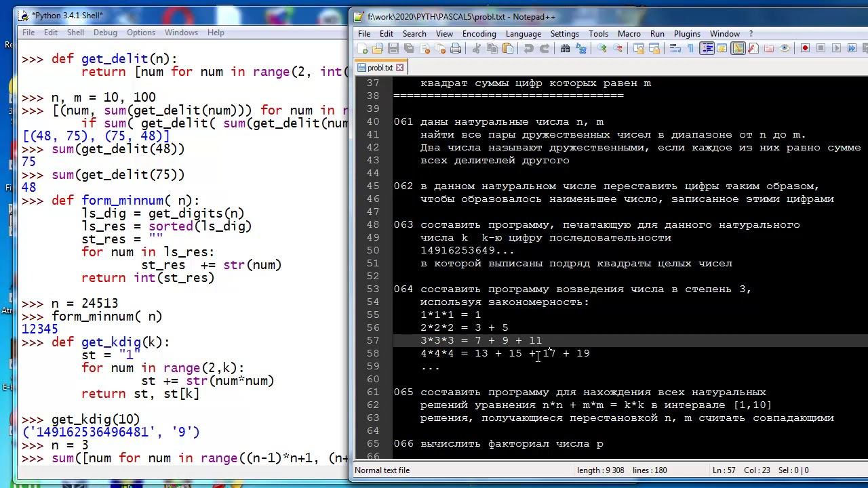Toggle Folder as Workspace panel
The height and width of the screenshot is (488, 868).
[769, 48]
